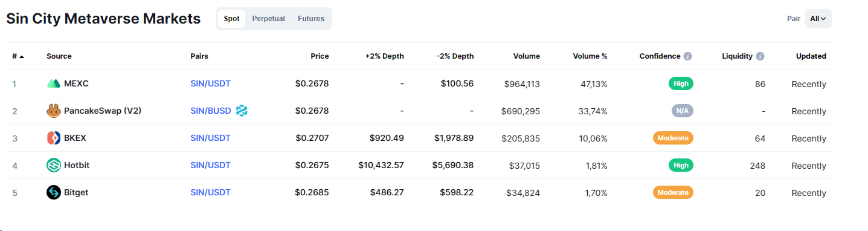The height and width of the screenshot is (231, 868).
Task: Click the volume $205,835
Action: [521, 138]
